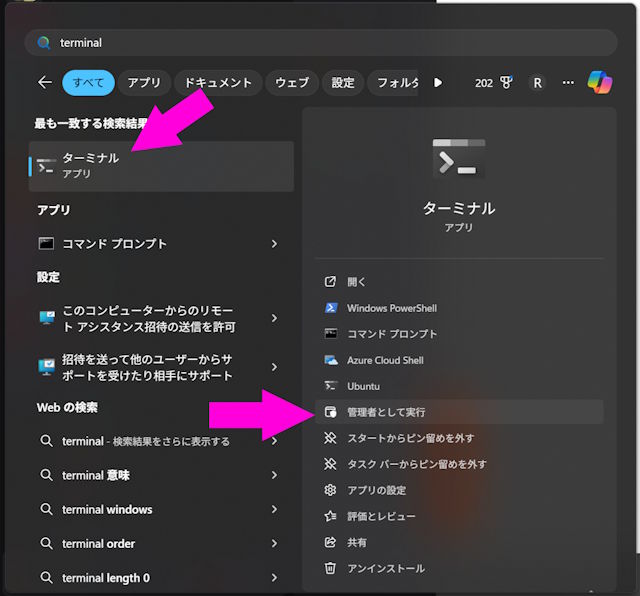Image resolution: width=640 pixels, height=596 pixels.
Task: Expand the terminal order suggestion chevron
Action: pos(274,543)
